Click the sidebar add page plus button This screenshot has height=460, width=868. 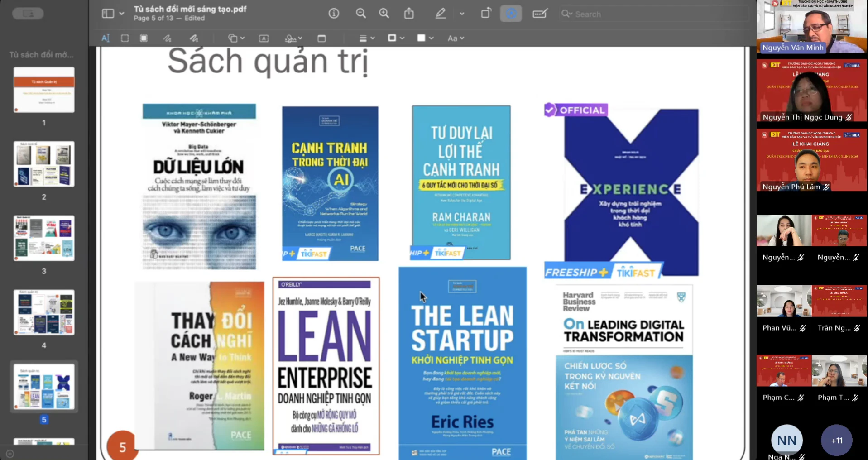coord(10,453)
